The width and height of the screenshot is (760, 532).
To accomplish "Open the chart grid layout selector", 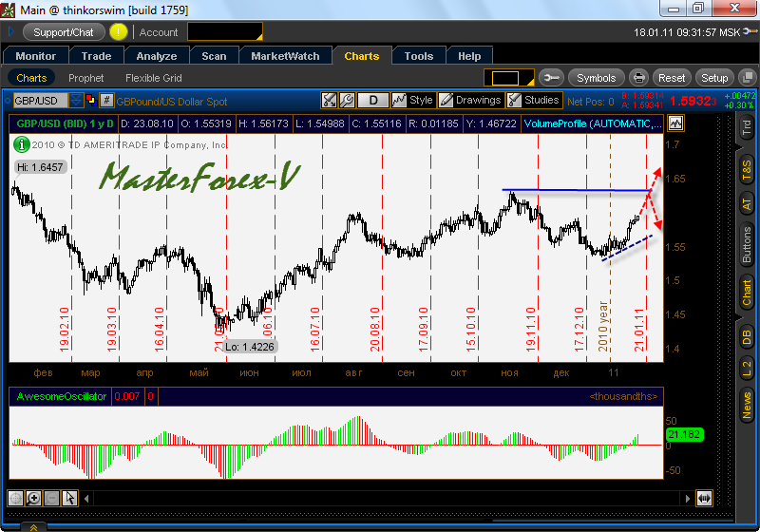I will pos(509,78).
